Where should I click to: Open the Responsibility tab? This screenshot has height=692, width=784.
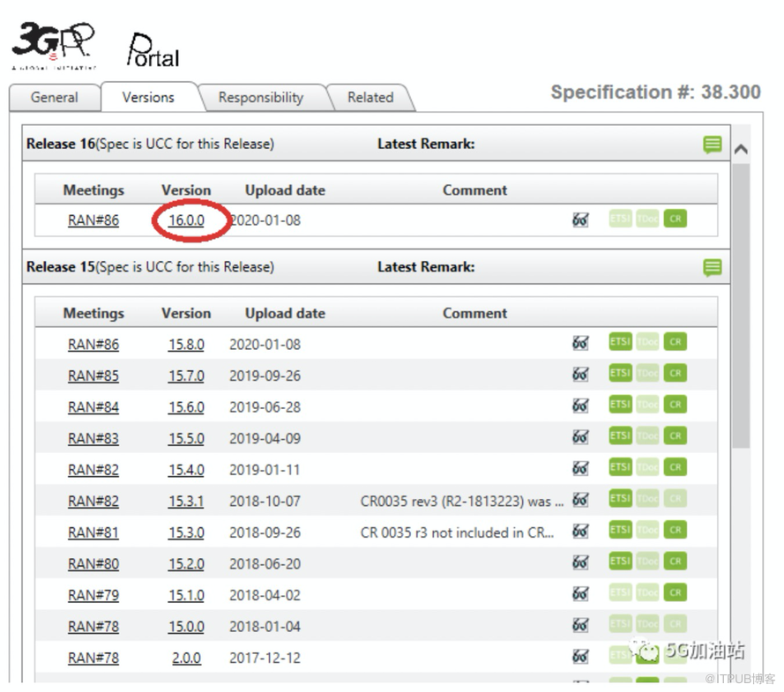click(x=261, y=98)
